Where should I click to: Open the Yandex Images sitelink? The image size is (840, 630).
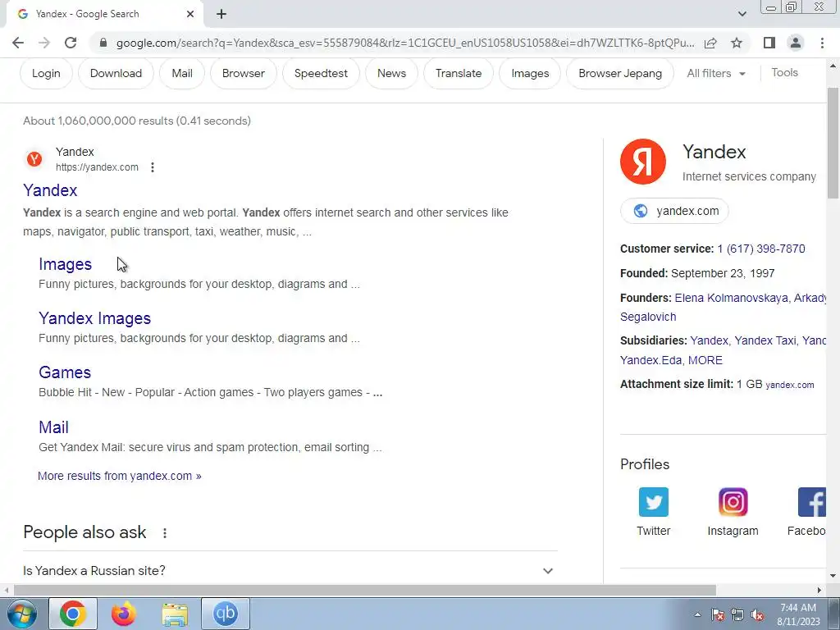coord(95,318)
